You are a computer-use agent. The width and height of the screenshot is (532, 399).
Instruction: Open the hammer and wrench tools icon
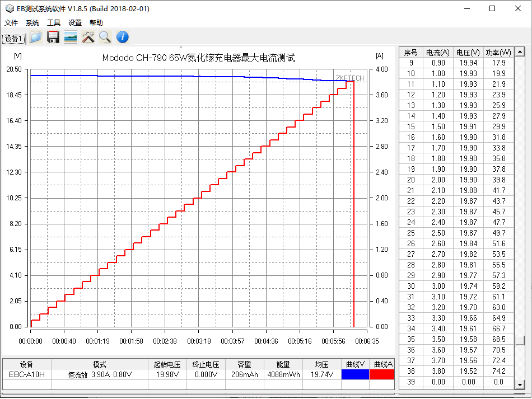[88, 37]
